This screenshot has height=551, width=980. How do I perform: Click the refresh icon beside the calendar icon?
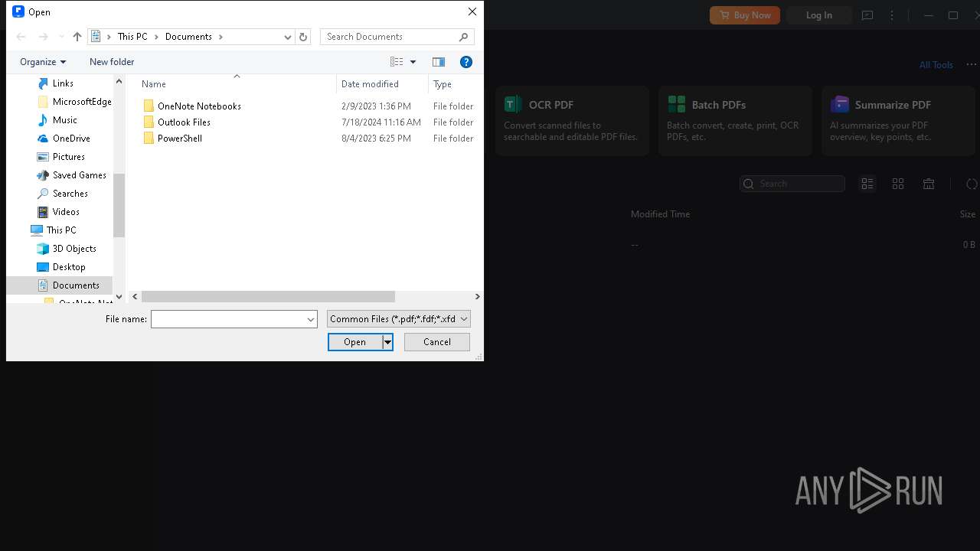tap(972, 184)
